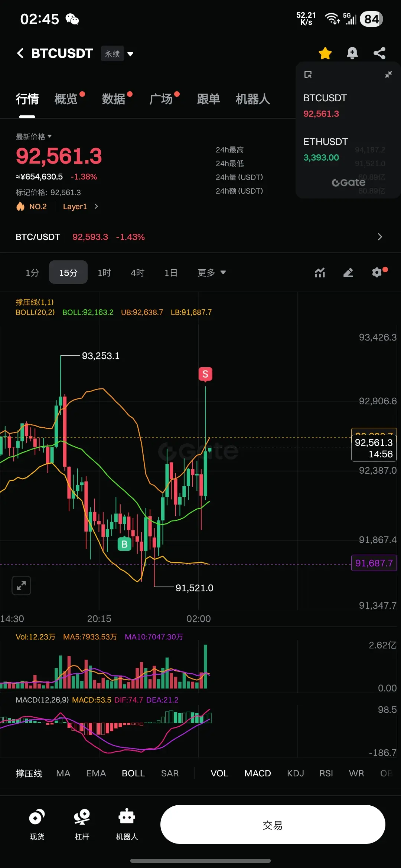The height and width of the screenshot is (868, 401).
Task: Switch to 广场 tab
Action: [161, 99]
